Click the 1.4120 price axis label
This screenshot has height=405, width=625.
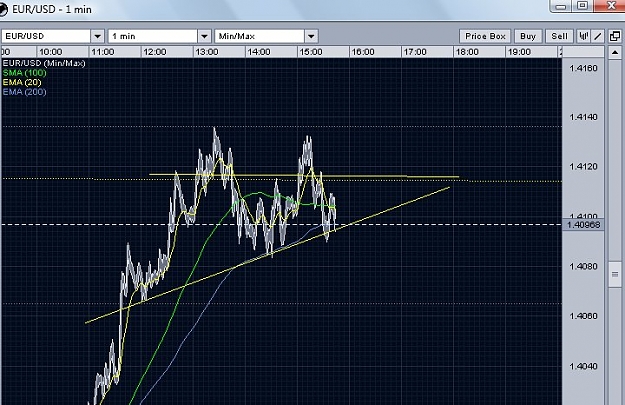coord(584,167)
